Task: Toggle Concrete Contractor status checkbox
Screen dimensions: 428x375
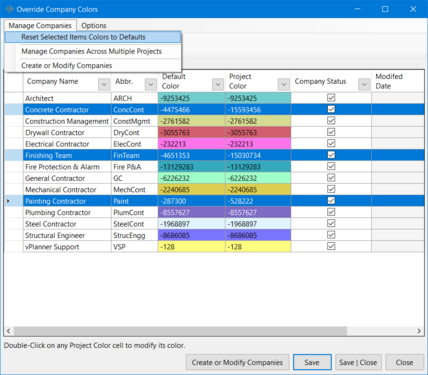Action: (x=331, y=109)
